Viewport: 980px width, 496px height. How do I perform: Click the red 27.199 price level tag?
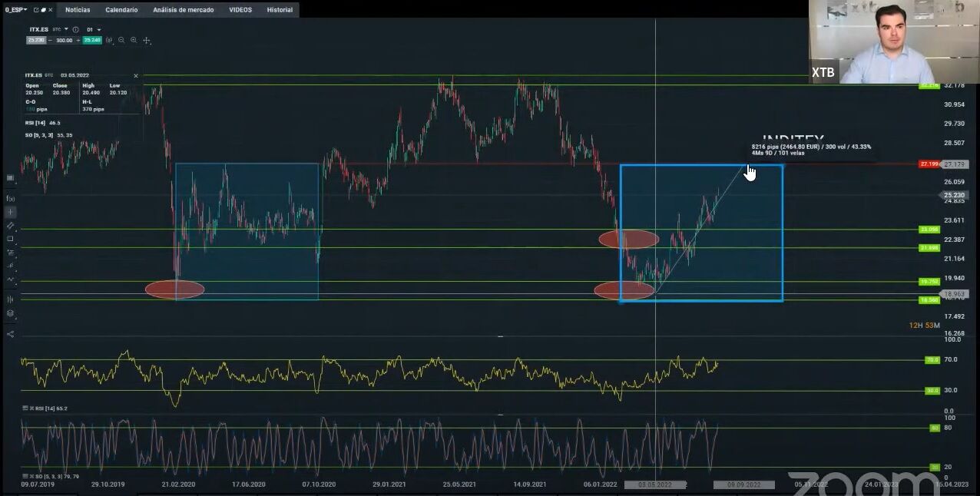tap(929, 164)
